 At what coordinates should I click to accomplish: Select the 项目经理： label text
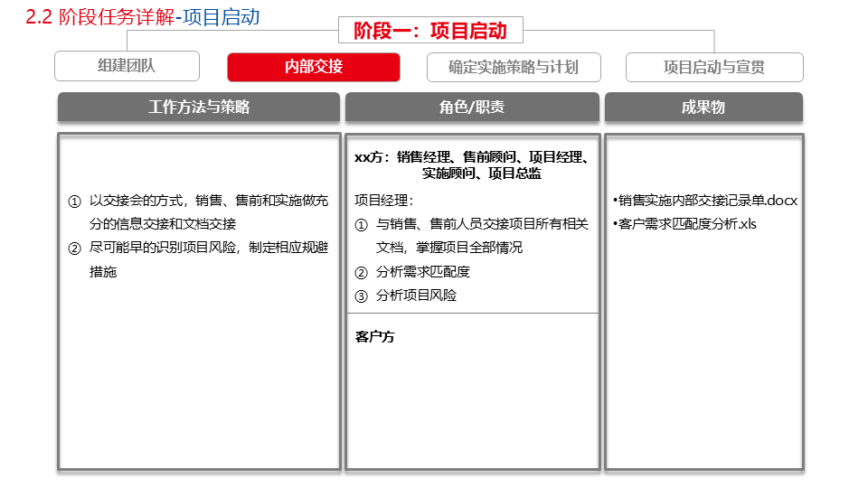pyautogui.click(x=384, y=201)
